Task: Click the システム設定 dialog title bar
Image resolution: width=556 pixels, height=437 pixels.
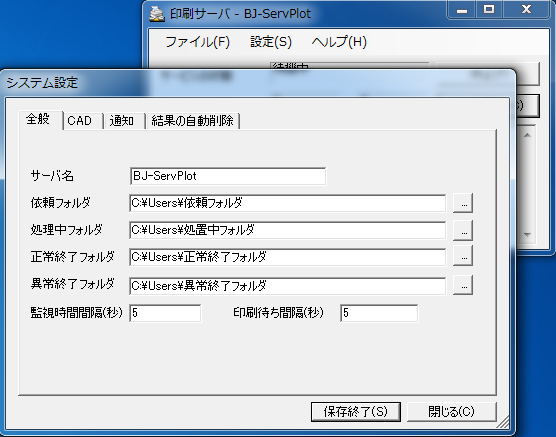Action: coord(258,83)
